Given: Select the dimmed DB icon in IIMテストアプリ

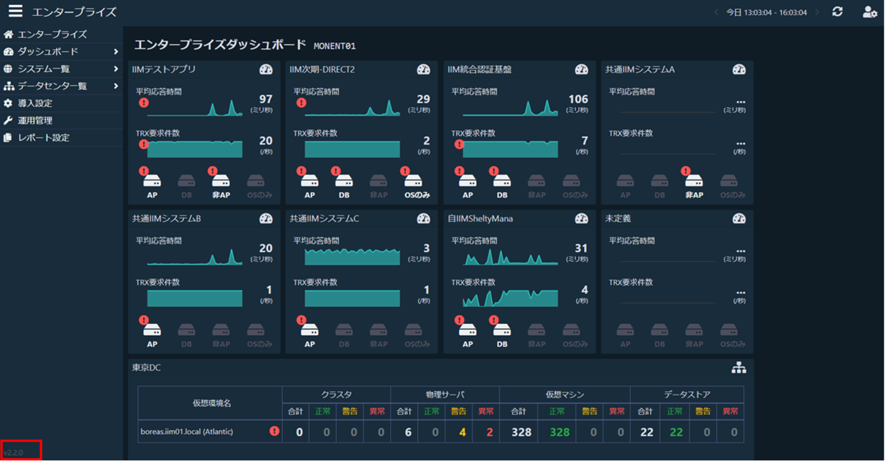Looking at the screenshot, I should tap(186, 181).
